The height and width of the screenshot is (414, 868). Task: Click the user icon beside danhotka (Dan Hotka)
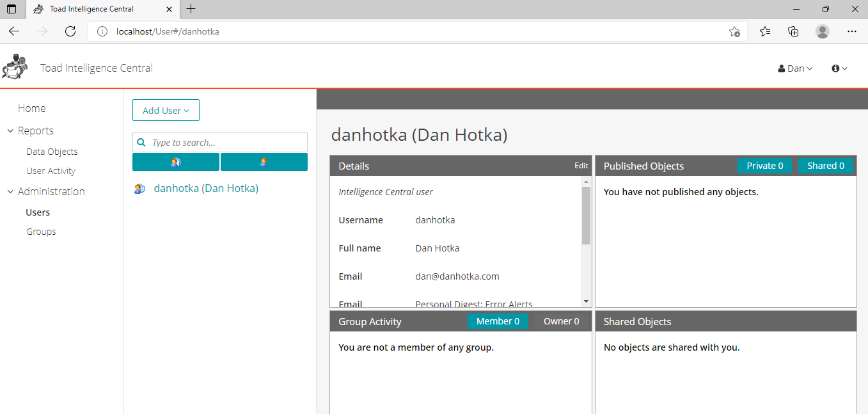139,189
